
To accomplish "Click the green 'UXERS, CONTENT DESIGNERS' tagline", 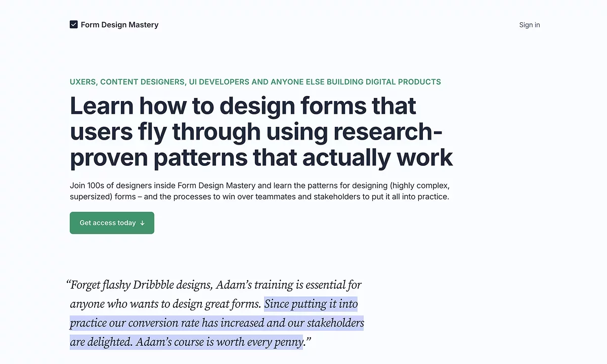I will (x=127, y=82).
